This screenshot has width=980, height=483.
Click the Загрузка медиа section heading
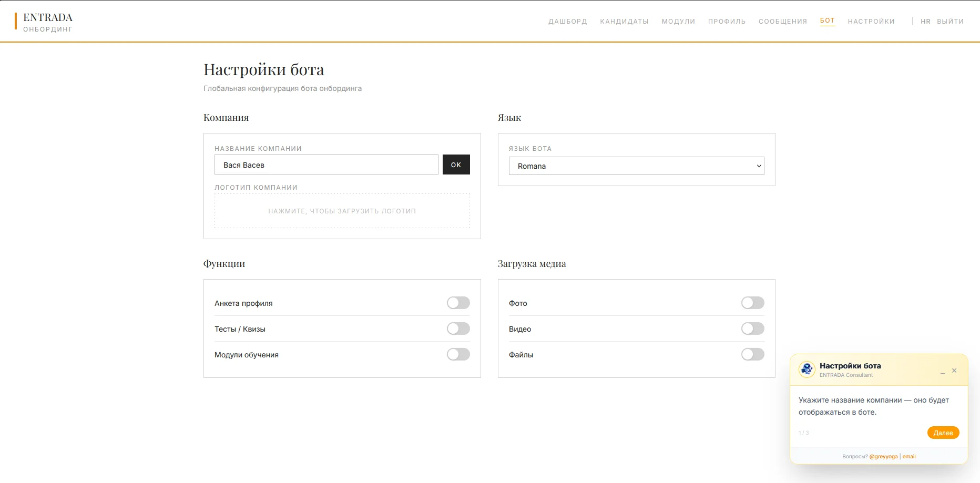[x=532, y=264]
